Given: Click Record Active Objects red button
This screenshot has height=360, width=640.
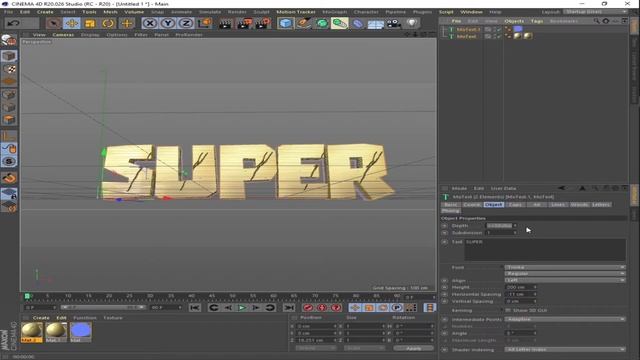Looking at the screenshot, I should 308,307.
